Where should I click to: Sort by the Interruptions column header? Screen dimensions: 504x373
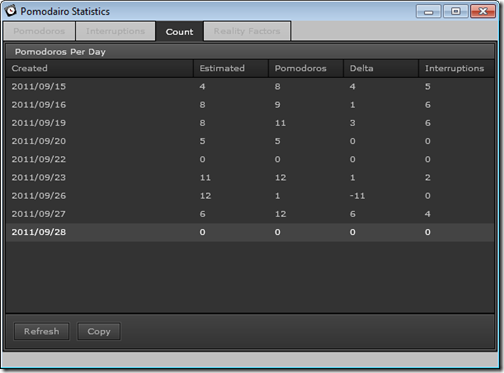coord(456,68)
